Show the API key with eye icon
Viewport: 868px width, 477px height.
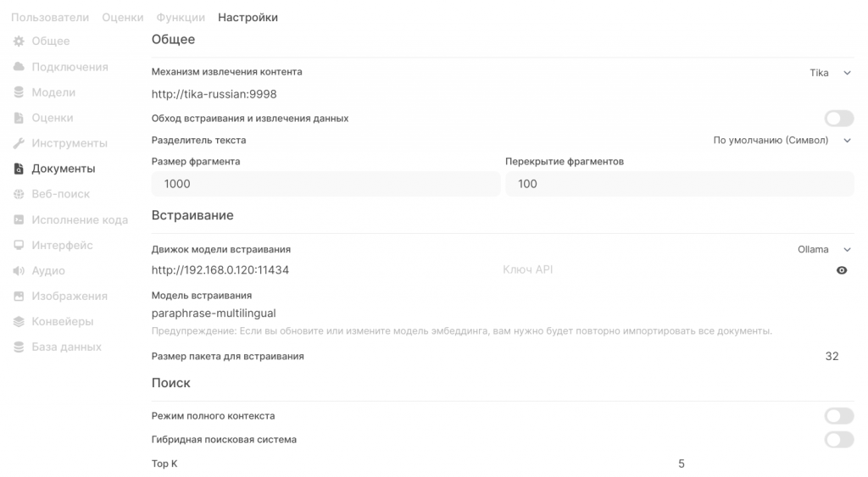[842, 270]
